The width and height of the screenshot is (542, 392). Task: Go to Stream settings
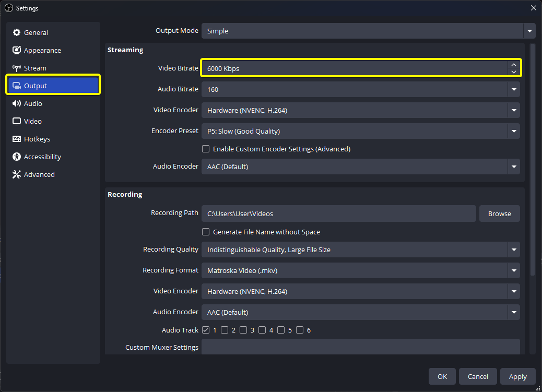(x=53, y=68)
